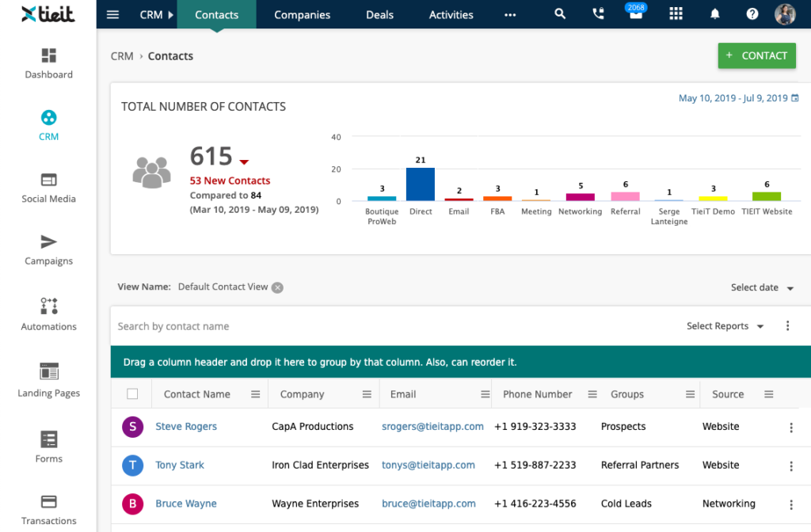Open Social Media in the sidebar
811x532 pixels.
[x=48, y=180]
